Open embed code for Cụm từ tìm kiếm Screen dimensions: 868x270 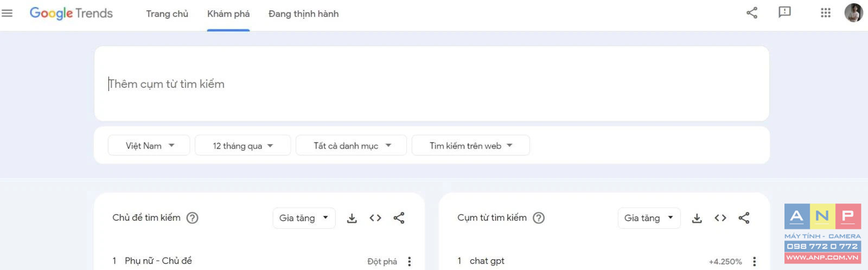(x=720, y=218)
